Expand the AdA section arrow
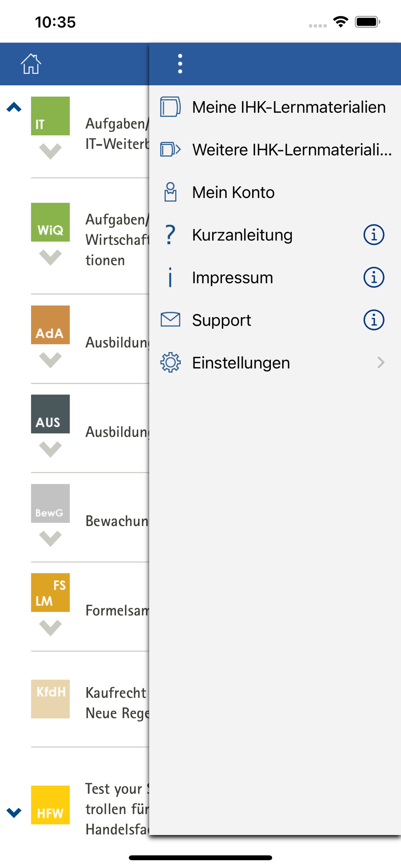Viewport: 401px width, 868px height. tap(50, 360)
